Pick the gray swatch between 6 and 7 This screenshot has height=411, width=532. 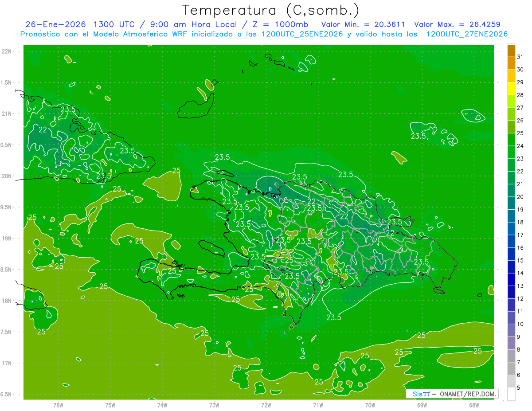(511, 368)
